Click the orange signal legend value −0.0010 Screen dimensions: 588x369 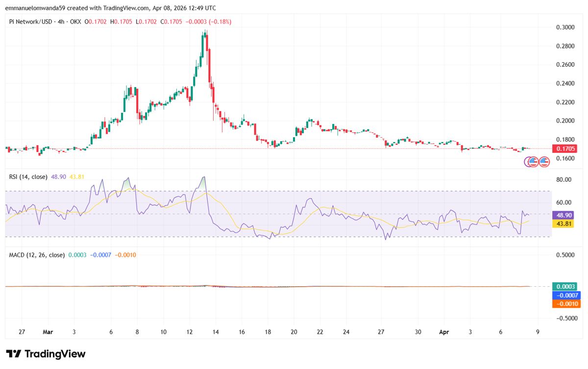point(125,255)
